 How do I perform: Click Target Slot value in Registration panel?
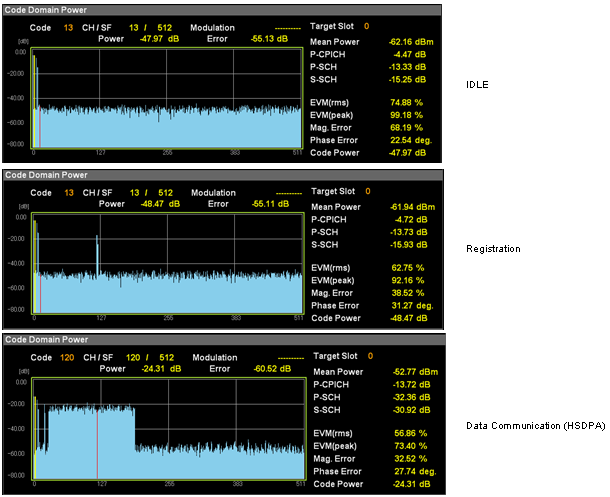click(x=368, y=191)
